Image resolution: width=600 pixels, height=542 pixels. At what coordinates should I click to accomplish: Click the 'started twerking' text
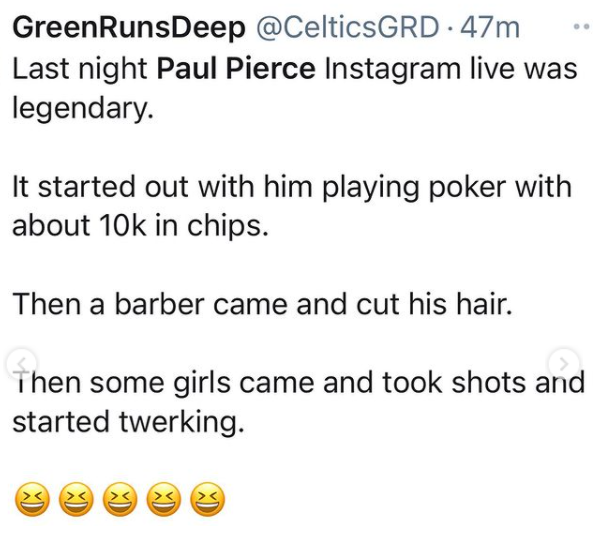(x=127, y=421)
